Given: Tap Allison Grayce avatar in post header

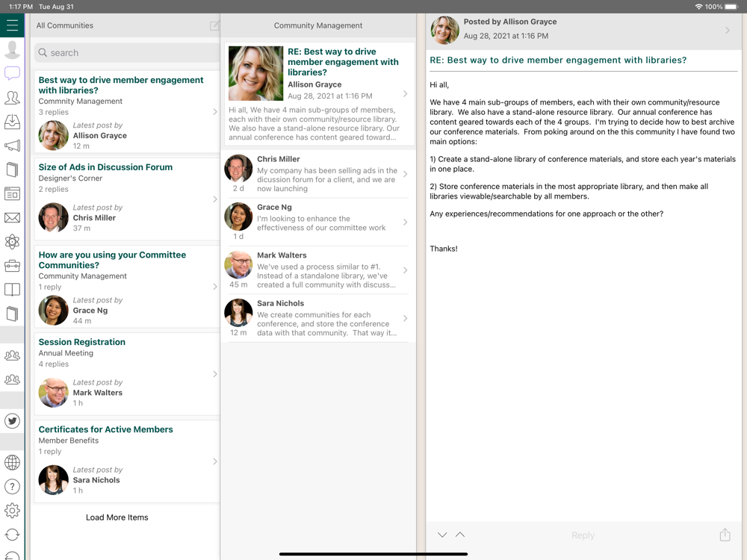Looking at the screenshot, I should click(x=445, y=30).
